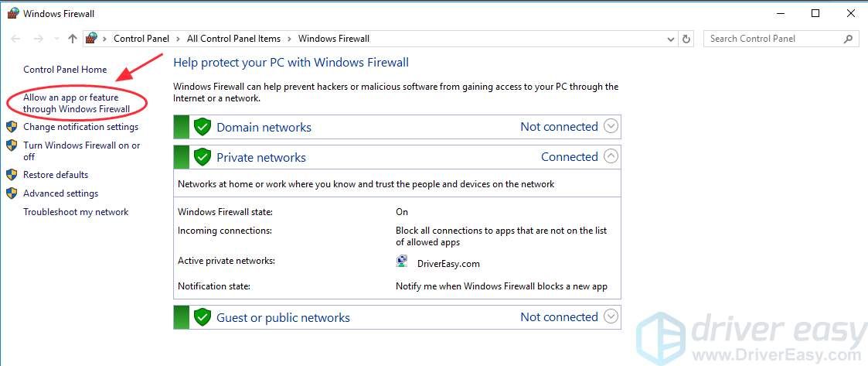The image size is (868, 366).
Task: Click the green shield beside Private networks
Action: (x=203, y=157)
